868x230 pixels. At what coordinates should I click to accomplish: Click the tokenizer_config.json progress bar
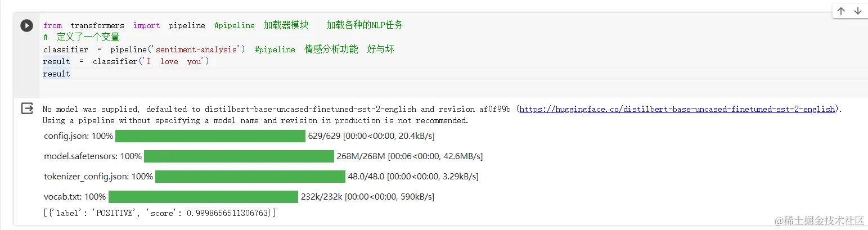[x=250, y=177]
